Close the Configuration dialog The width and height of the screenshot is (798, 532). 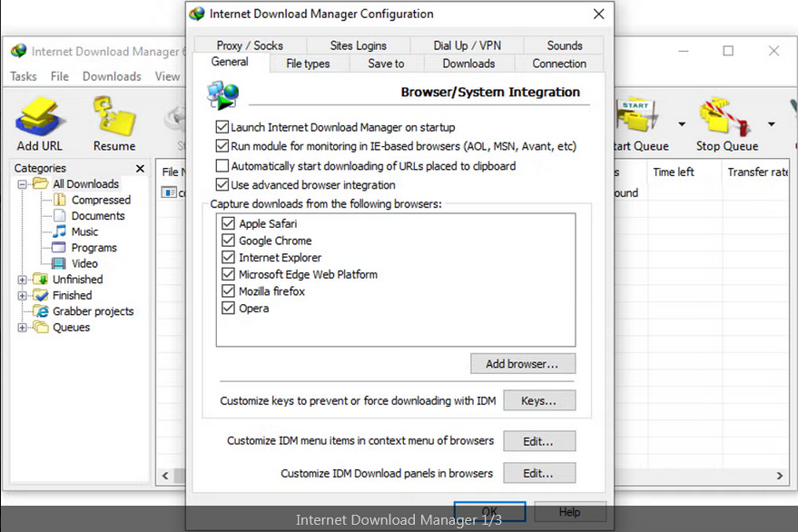click(598, 14)
